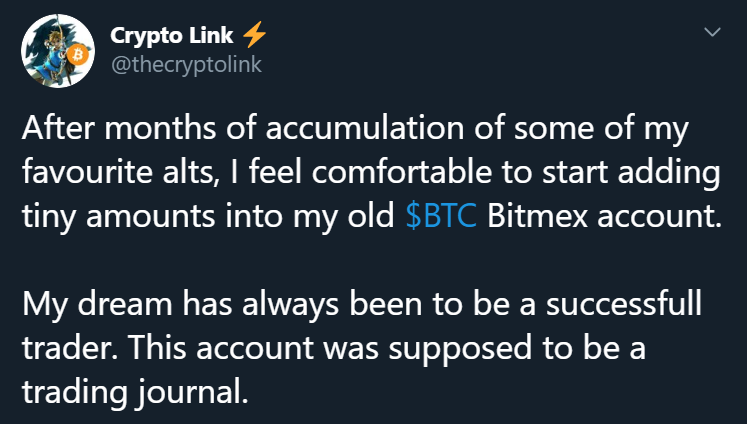Open the @thecryptolink handle link
This screenshot has width=747, height=424.
[186, 64]
